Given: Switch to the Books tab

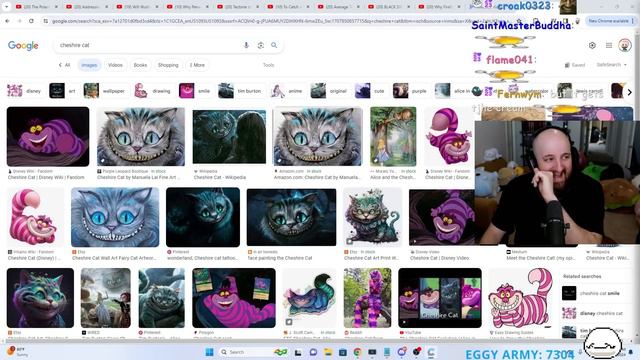Looking at the screenshot, I should 140,65.
